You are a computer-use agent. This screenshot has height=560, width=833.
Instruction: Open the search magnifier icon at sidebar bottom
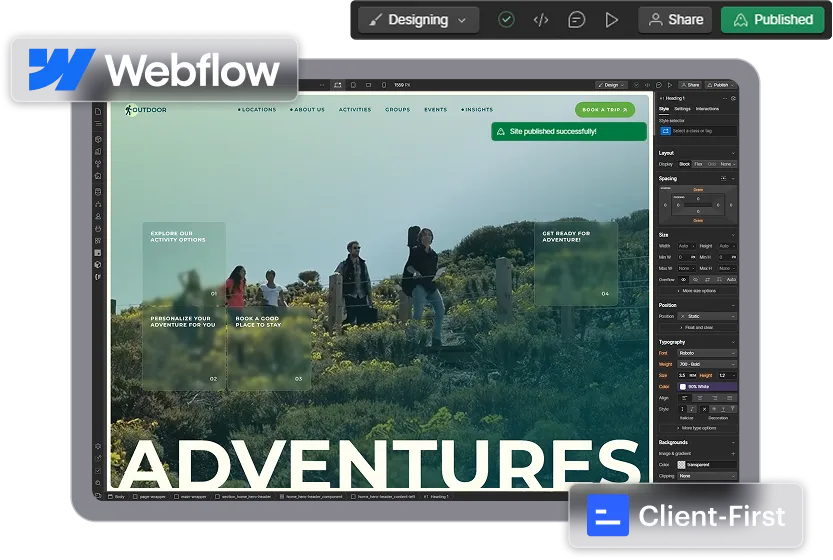coord(98,483)
